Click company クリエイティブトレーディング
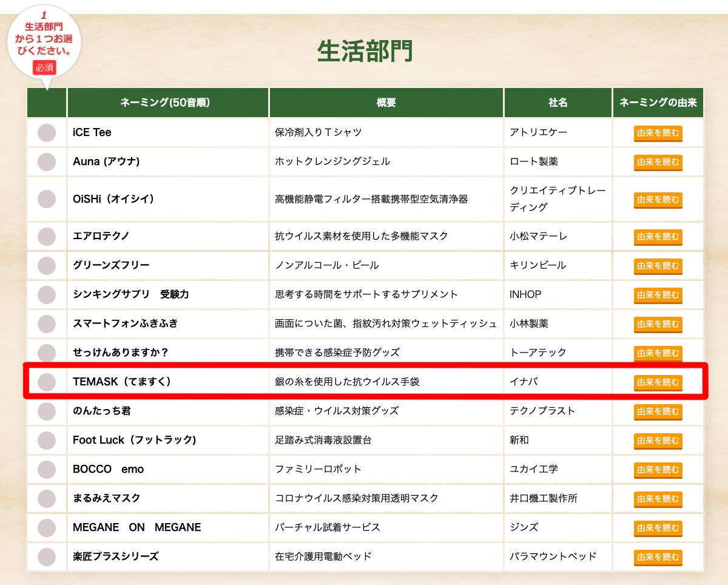The image size is (728, 585). pos(558,198)
